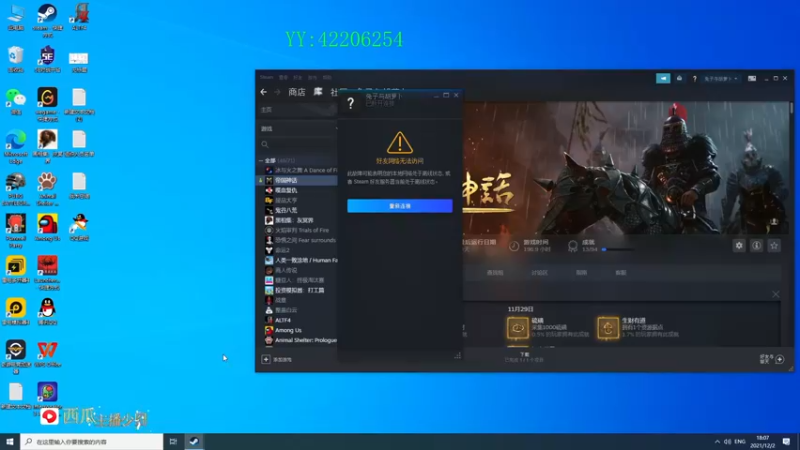
Task: Click the Windows Start button
Action: coord(10,441)
